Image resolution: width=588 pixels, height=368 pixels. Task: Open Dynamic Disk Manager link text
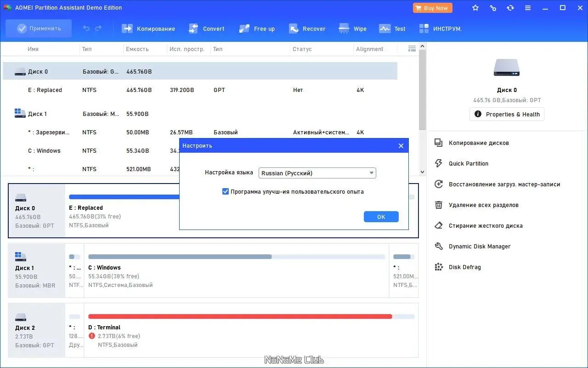pyautogui.click(x=480, y=247)
